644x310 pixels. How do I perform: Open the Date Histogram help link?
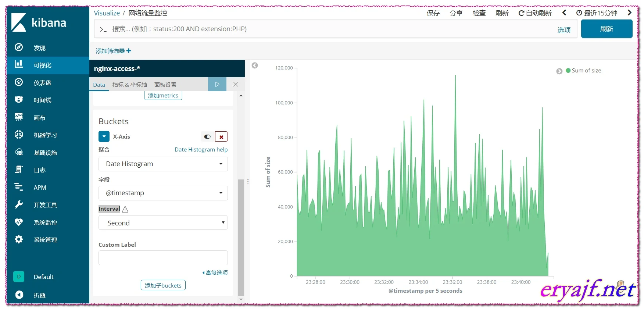pyautogui.click(x=201, y=149)
